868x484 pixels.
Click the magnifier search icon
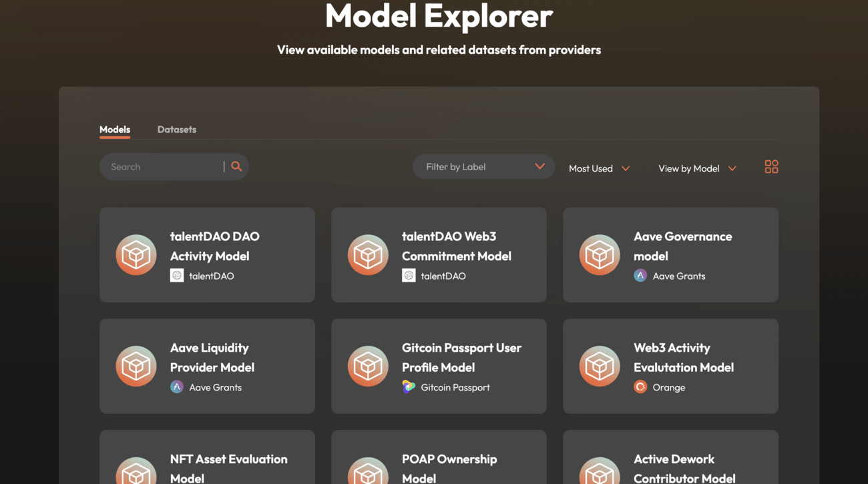tap(236, 166)
